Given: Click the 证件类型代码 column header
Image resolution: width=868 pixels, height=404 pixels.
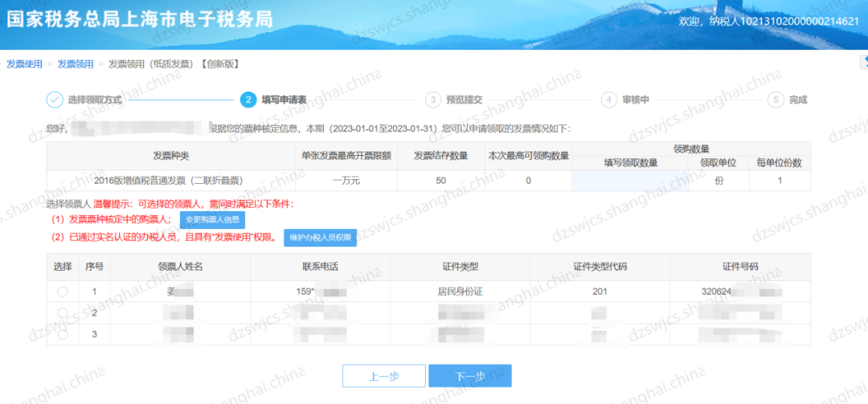Looking at the screenshot, I should pos(600,267).
